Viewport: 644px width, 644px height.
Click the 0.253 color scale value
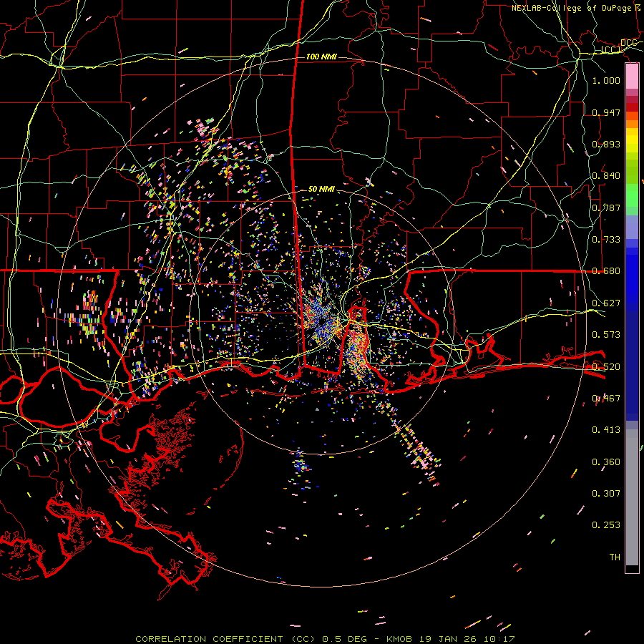coord(606,525)
